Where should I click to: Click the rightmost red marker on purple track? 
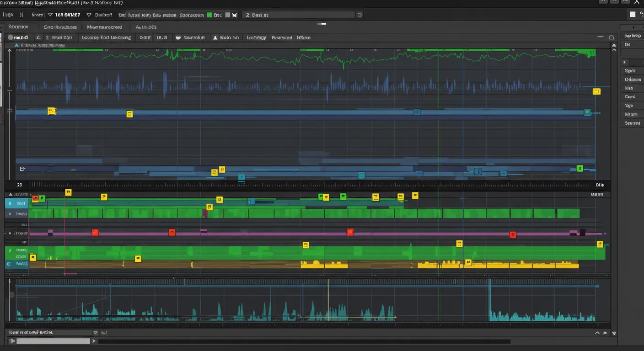pos(513,234)
